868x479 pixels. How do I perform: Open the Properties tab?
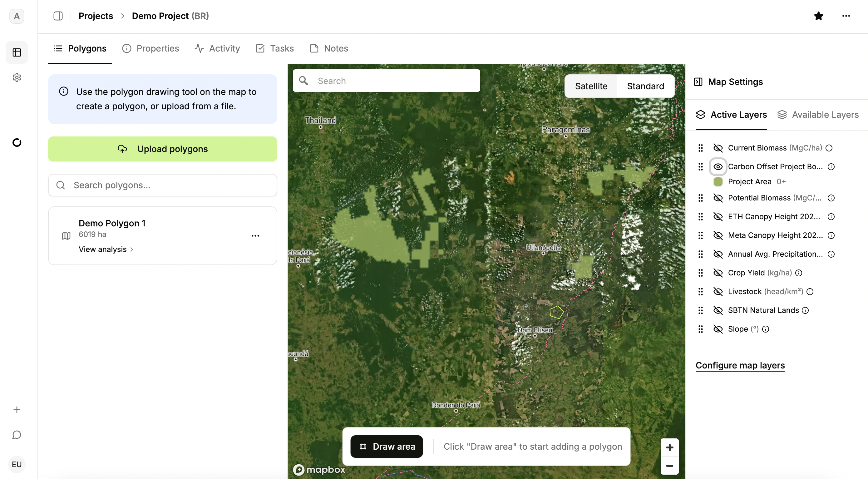tap(150, 48)
